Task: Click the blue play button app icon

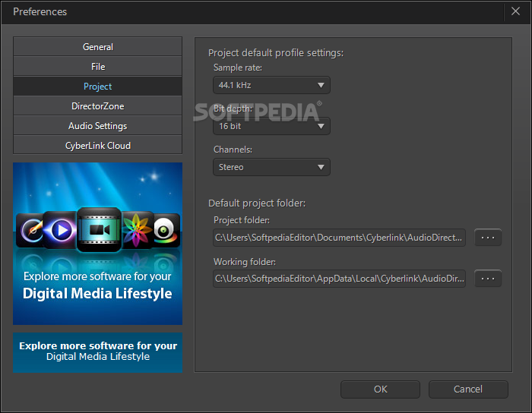Action: pos(61,230)
